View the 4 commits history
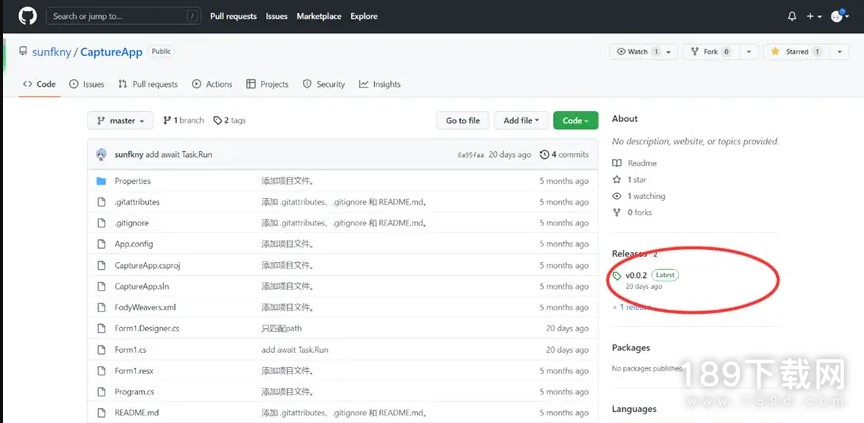864x423 pixels. (x=564, y=155)
